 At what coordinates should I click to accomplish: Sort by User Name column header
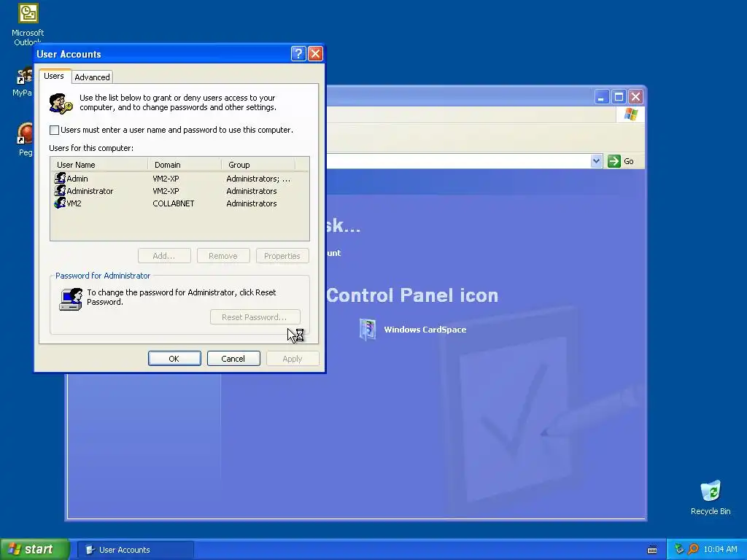99,165
